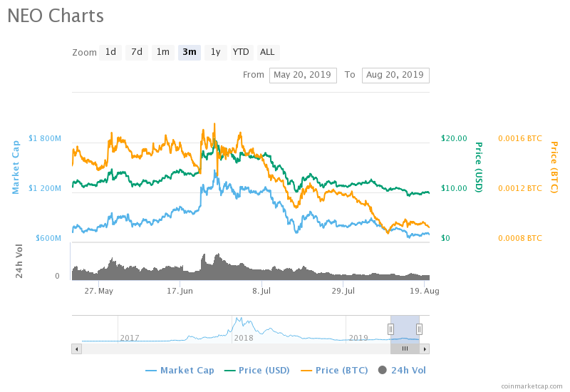Image resolution: width=570 pixels, height=392 pixels.
Task: Open coinmarketcap.com credit link
Action: [532, 386]
